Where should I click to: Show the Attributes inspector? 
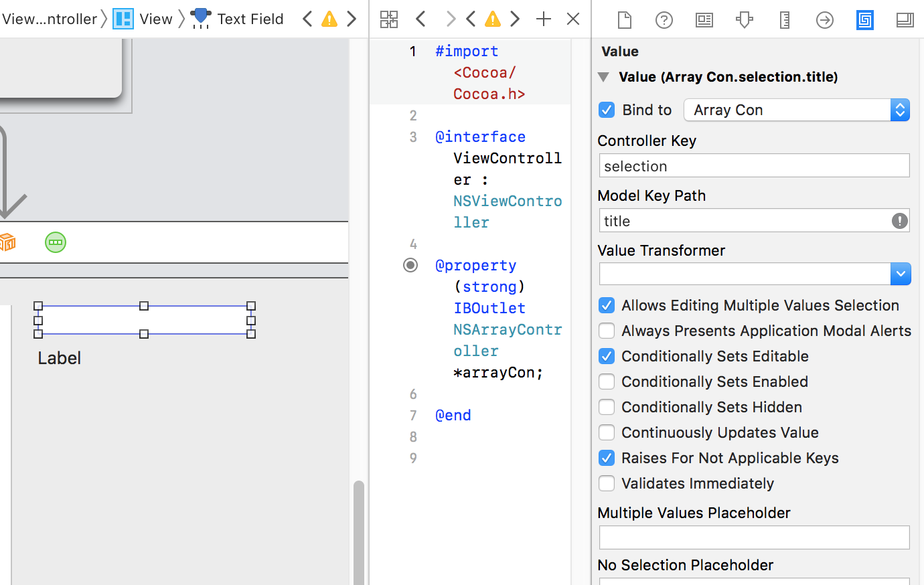[744, 20]
